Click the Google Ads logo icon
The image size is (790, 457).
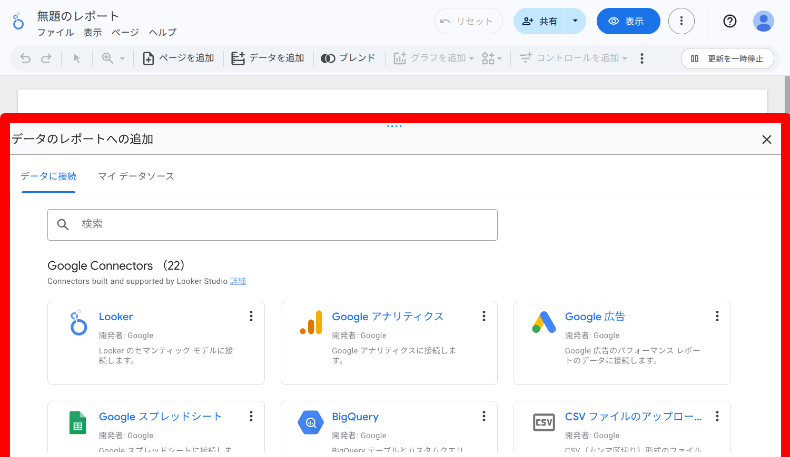tap(544, 323)
